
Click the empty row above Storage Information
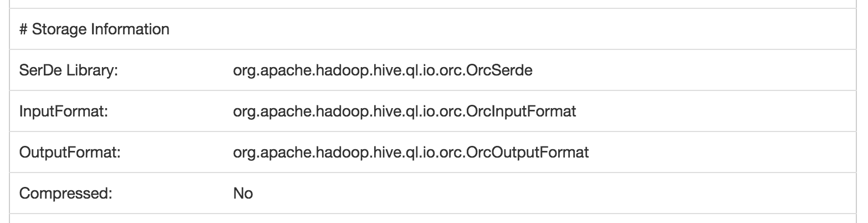tap(434, 4)
